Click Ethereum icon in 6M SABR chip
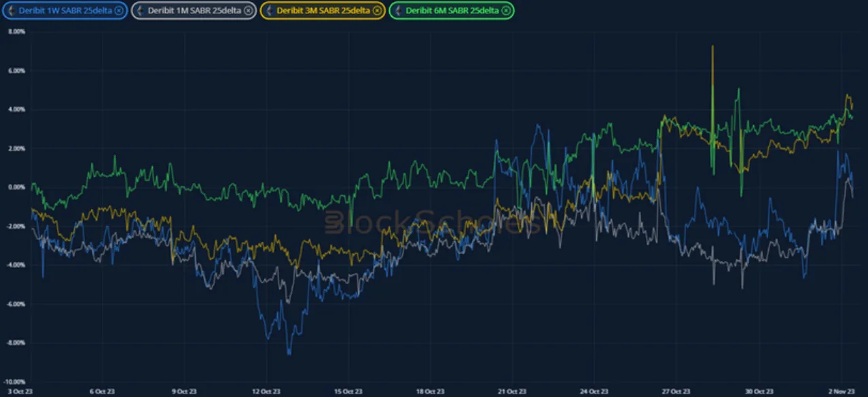Image resolution: width=868 pixels, height=397 pixels. (x=399, y=10)
